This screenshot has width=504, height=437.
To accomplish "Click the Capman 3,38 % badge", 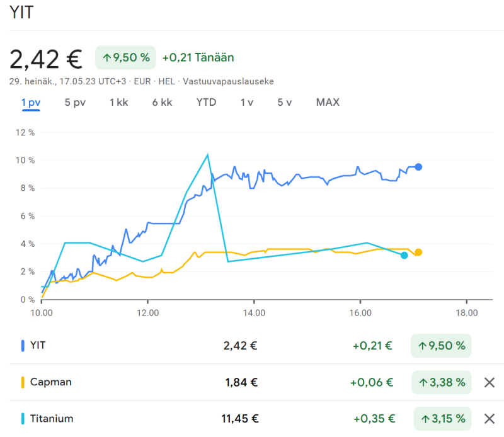I will tap(442, 382).
